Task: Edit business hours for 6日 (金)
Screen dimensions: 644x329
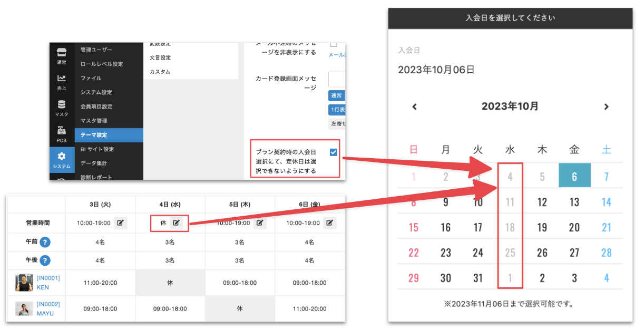Action: (x=330, y=223)
